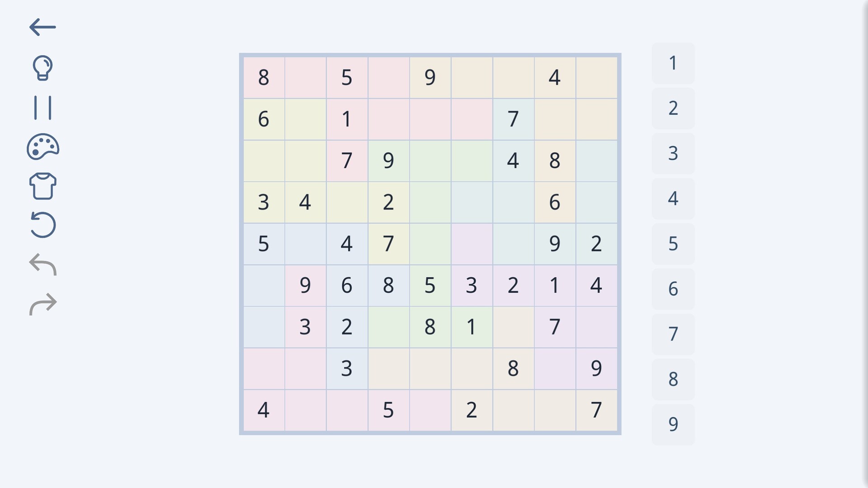
Task: Choose number 3 from the number pad
Action: (673, 154)
